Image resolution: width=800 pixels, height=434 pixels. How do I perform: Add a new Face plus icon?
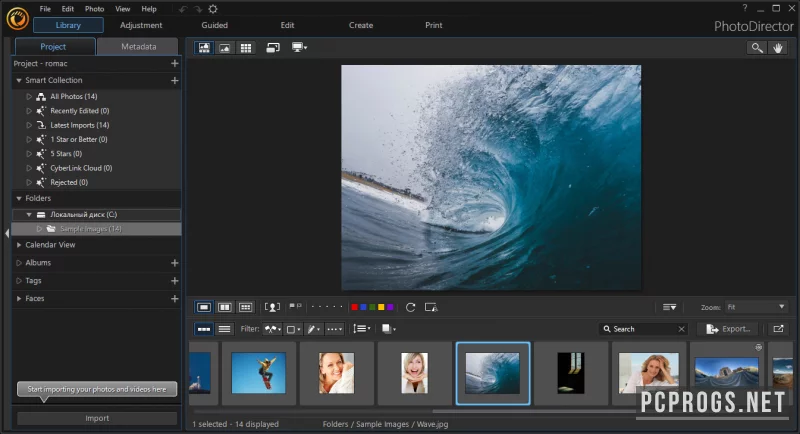click(174, 298)
